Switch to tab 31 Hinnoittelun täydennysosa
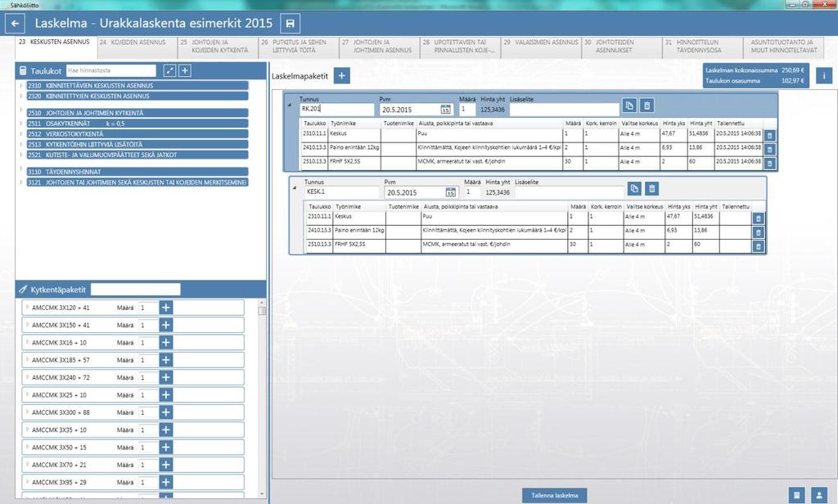The height and width of the screenshot is (504, 838). tap(702, 46)
